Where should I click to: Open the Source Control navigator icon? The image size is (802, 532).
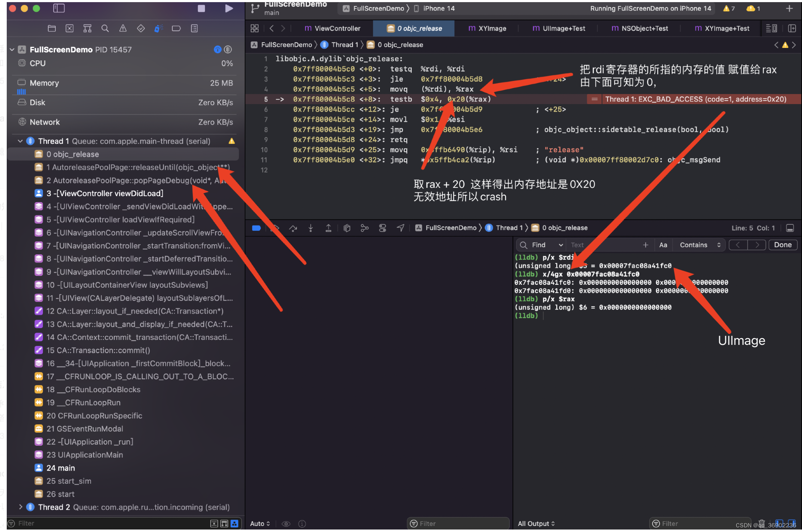pyautogui.click(x=70, y=28)
